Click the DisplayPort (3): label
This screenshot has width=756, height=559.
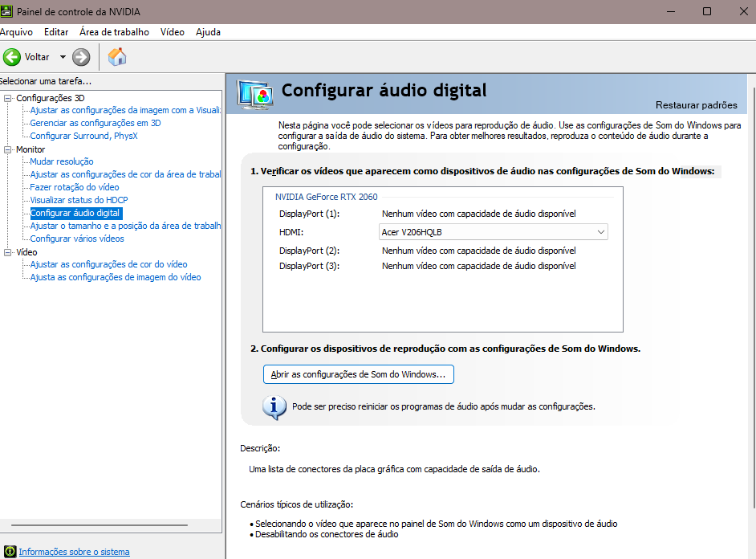pyautogui.click(x=310, y=266)
